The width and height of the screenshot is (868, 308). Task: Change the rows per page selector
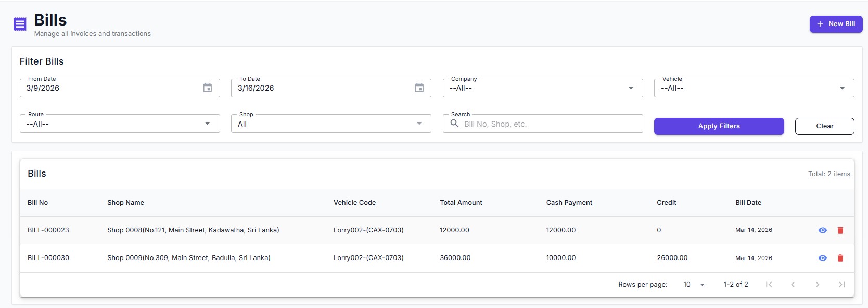point(694,285)
